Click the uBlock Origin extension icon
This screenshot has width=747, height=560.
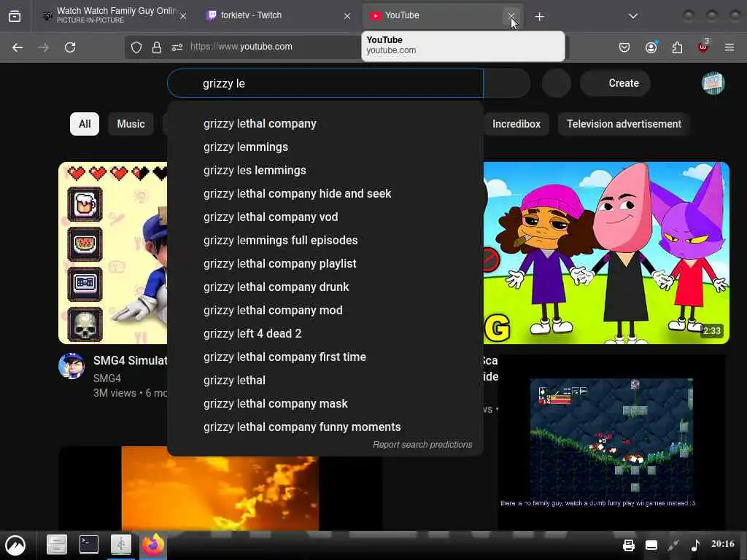(703, 46)
